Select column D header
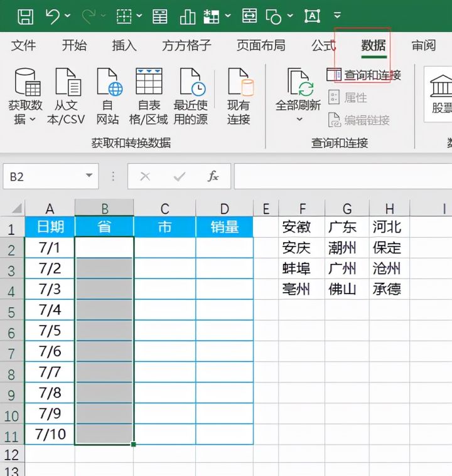The image size is (452, 476). tap(224, 208)
